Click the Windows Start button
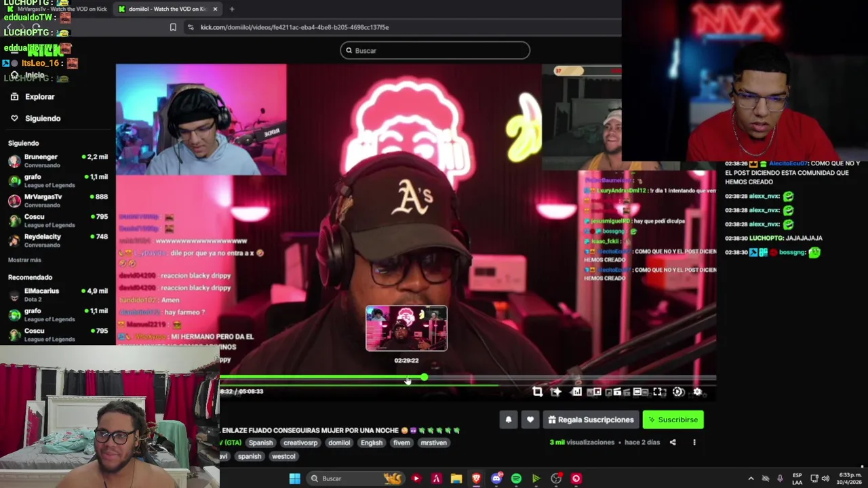 [294, 479]
